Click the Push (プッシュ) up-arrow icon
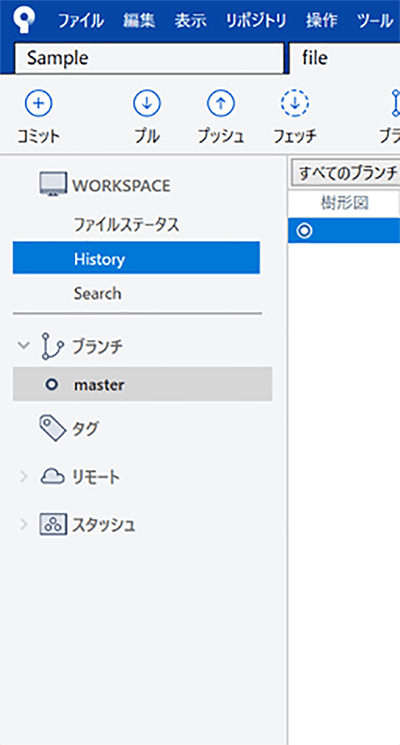The width and height of the screenshot is (400, 745). pyautogui.click(x=221, y=103)
